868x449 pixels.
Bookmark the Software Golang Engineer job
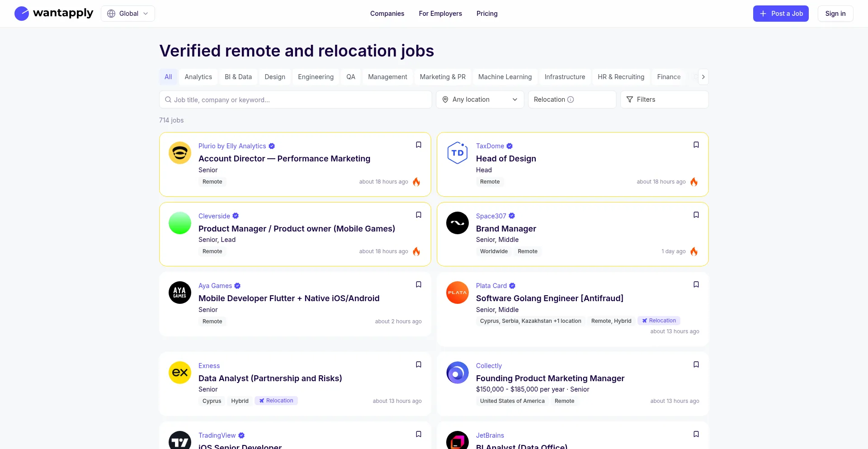point(696,284)
